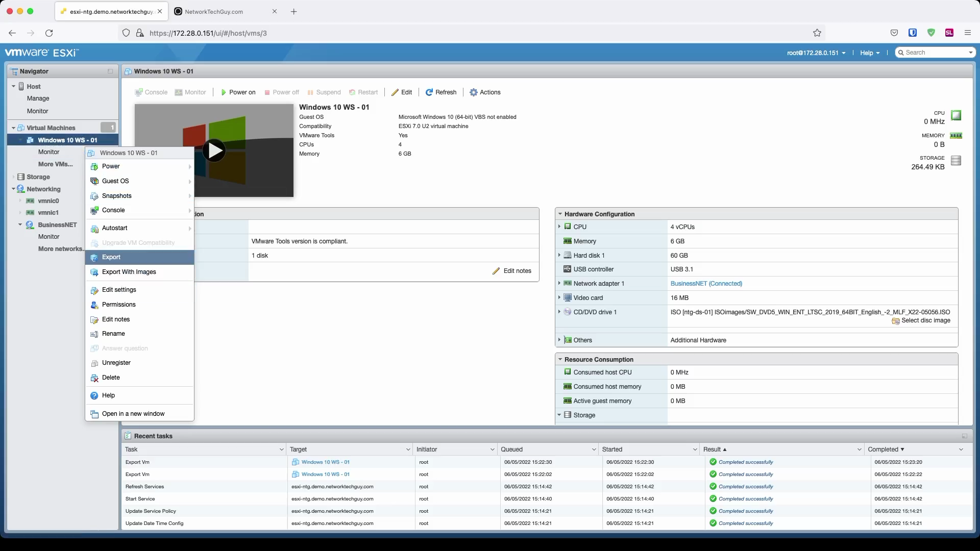Image resolution: width=980 pixels, height=551 pixels.
Task: Open Guest OS submenu in context menu
Action: pos(139,181)
